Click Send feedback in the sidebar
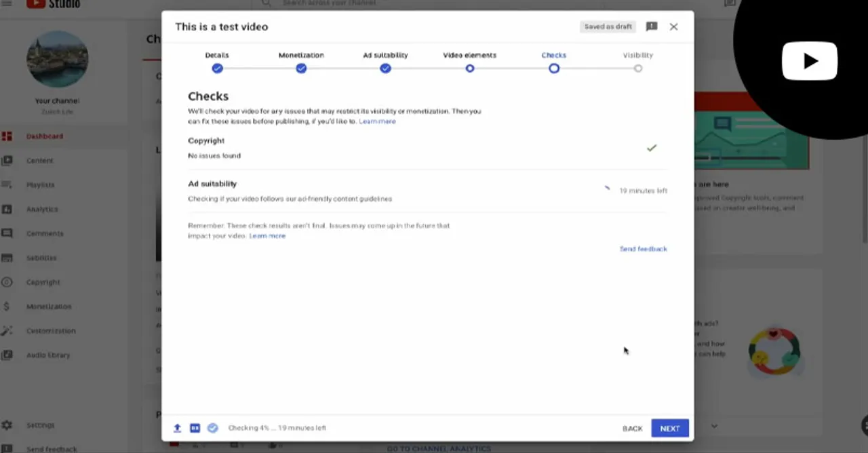This screenshot has height=453, width=868. coord(52,449)
